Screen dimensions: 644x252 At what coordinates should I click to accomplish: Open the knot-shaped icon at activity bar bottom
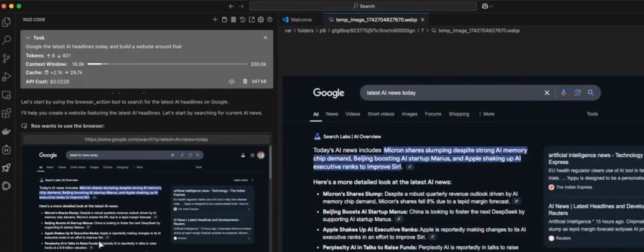point(6,186)
